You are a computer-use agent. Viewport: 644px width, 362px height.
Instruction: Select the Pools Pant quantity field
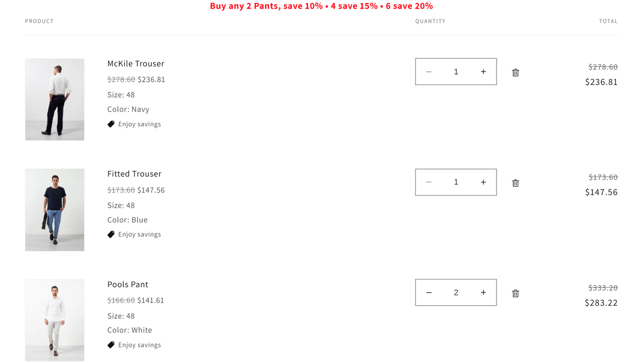tap(456, 293)
